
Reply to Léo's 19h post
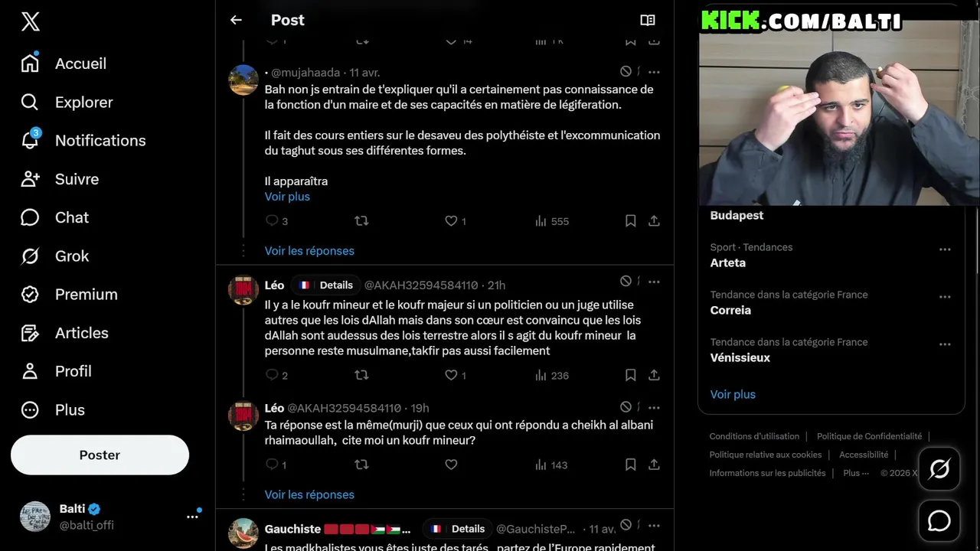[x=272, y=465]
